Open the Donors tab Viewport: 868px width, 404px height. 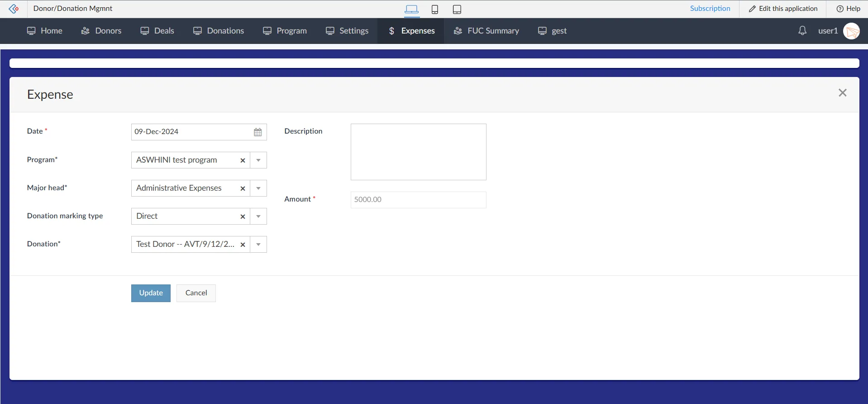coord(101,31)
